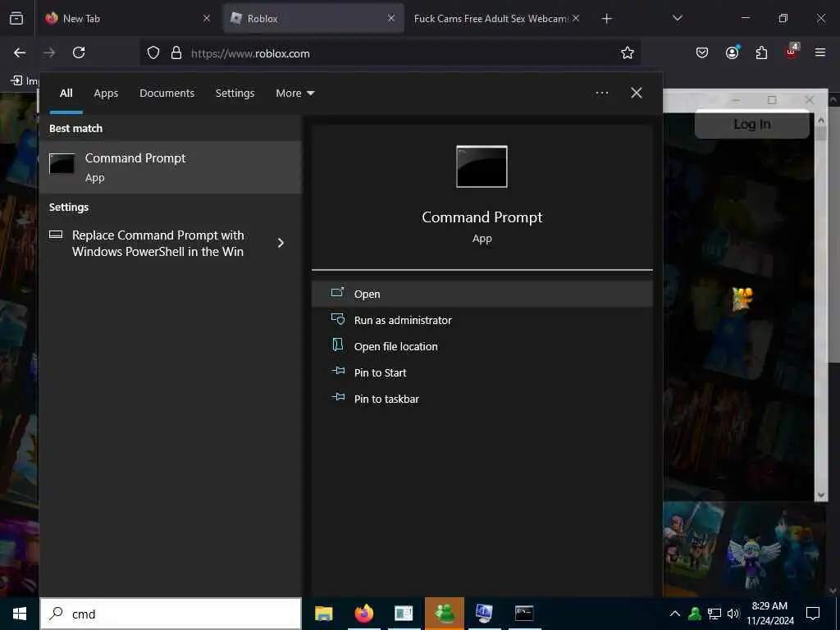Open a new browser tab
Screen dimensions: 840x630
coord(606,19)
